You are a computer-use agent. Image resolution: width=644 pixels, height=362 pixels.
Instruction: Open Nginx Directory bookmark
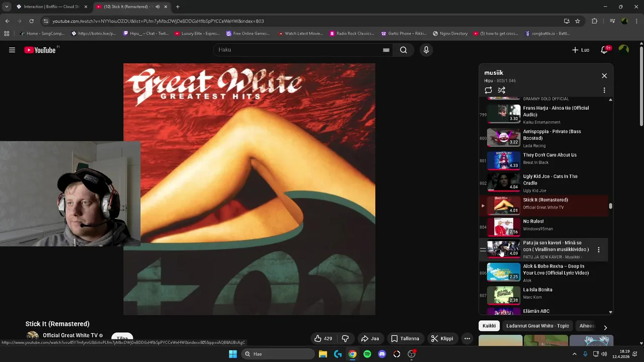pos(450,34)
